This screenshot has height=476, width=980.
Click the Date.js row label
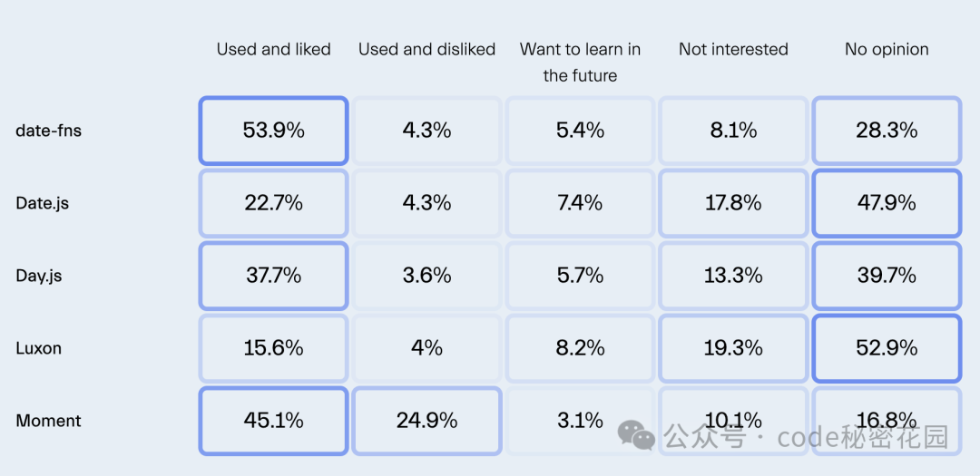[x=43, y=204]
